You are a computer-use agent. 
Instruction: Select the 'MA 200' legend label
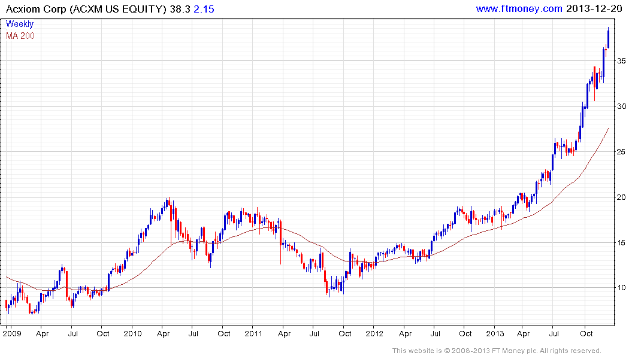click(20, 36)
